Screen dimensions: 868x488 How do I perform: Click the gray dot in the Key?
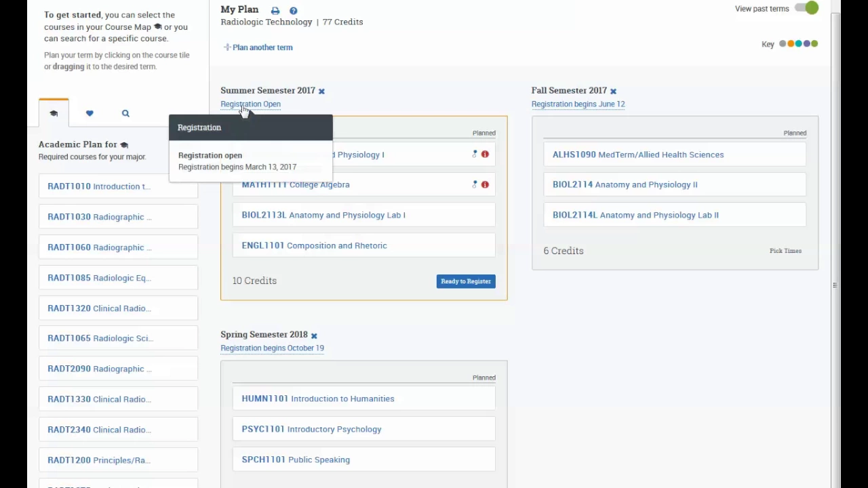click(783, 44)
